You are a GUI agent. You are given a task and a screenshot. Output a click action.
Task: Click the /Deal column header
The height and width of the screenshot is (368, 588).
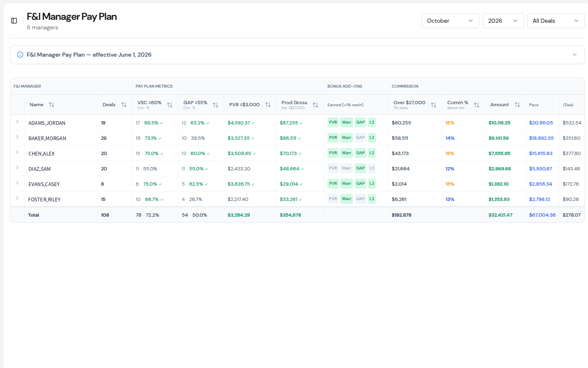568,105
